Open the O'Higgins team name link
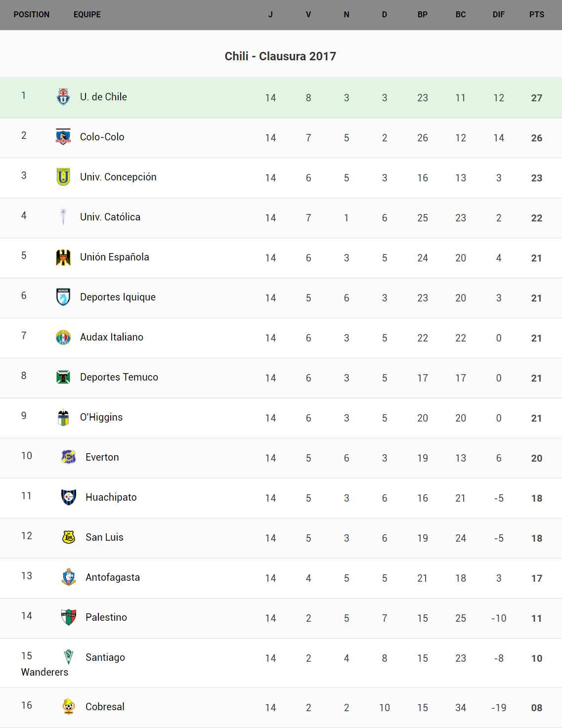 click(x=101, y=417)
